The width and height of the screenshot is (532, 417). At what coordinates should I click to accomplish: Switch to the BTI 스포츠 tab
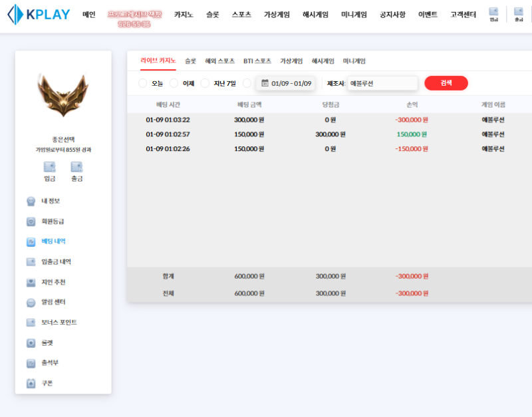(257, 61)
